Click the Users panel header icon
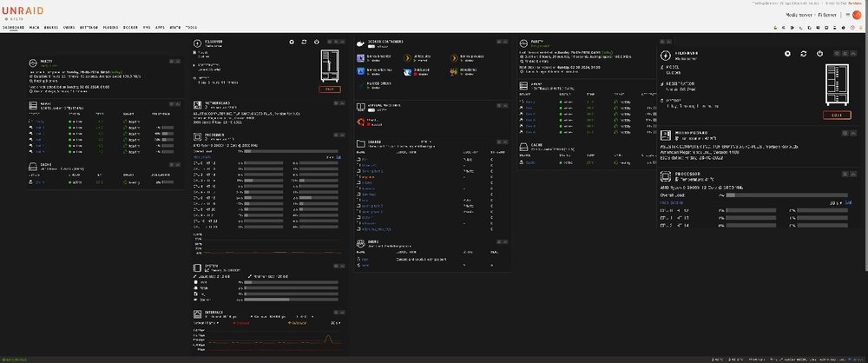This screenshot has width=868, height=363. [x=360, y=244]
